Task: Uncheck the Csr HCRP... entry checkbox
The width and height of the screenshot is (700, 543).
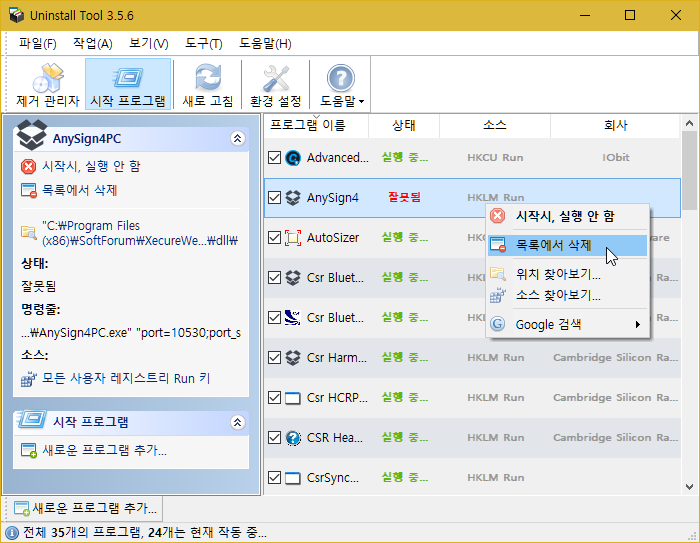Action: (275, 397)
